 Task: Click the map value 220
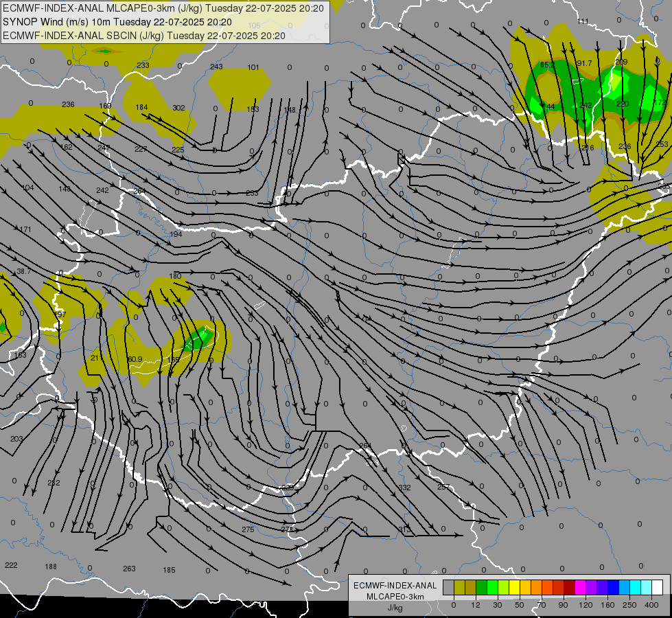pyautogui.click(x=623, y=104)
